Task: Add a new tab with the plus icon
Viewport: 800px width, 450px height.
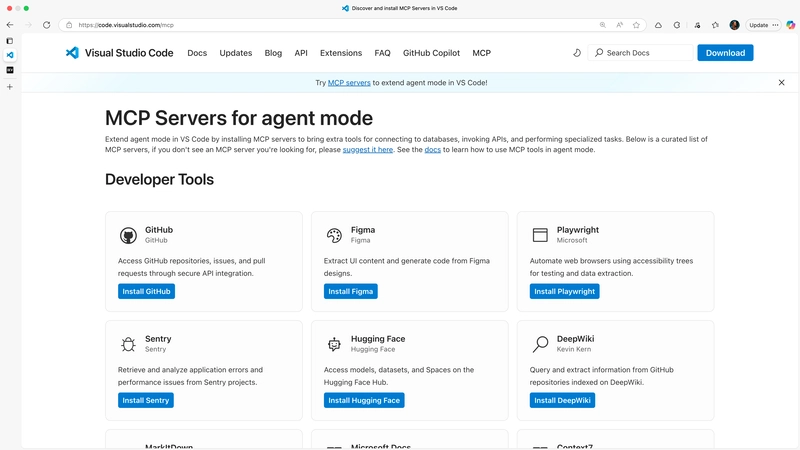Action: pyautogui.click(x=10, y=87)
